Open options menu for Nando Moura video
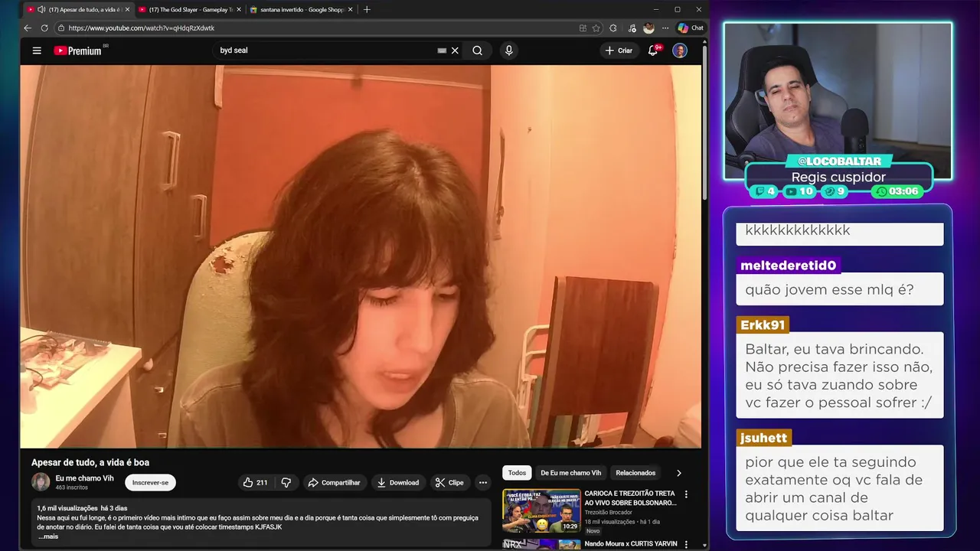This screenshot has height=551, width=980. tap(686, 544)
